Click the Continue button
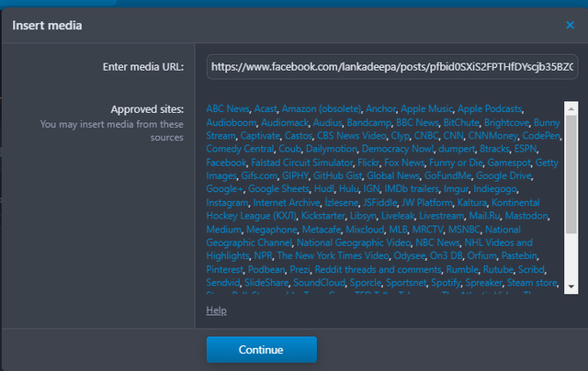The width and height of the screenshot is (588, 371). (x=261, y=350)
